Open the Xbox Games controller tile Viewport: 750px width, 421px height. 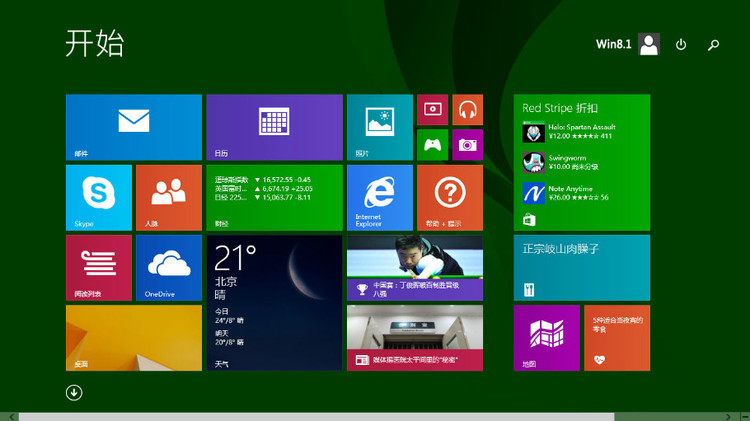coord(432,144)
